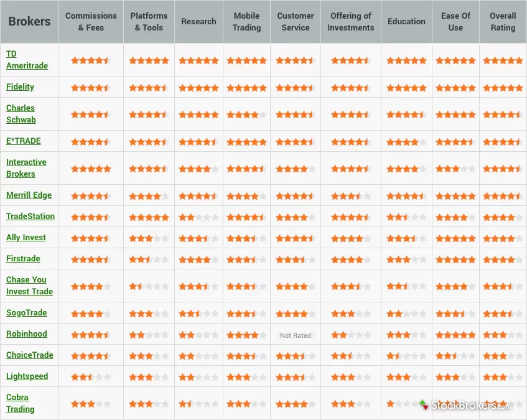Click TradeStation's two-star Research rating
Image resolution: width=527 pixels, height=420 pixels.
click(198, 217)
